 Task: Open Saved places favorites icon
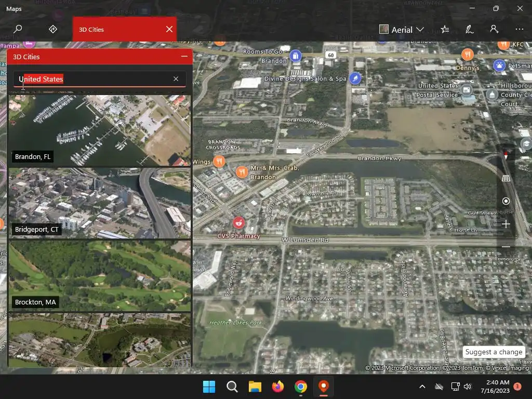[x=445, y=30]
